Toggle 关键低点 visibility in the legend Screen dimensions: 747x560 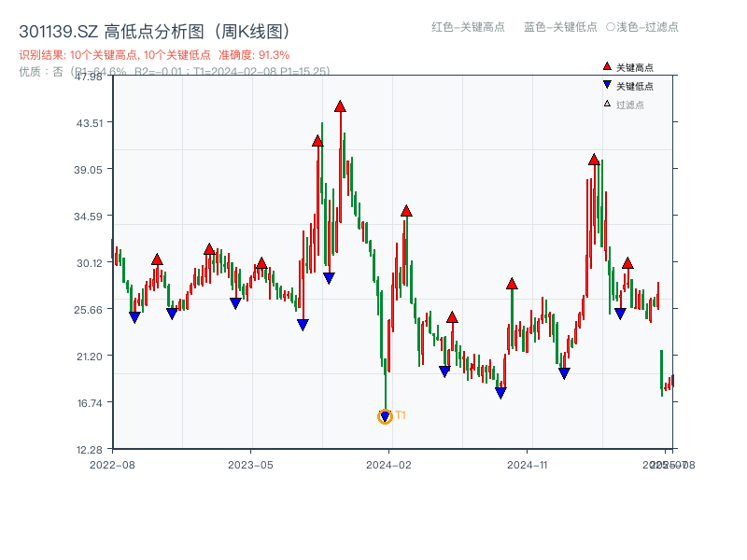point(633,84)
